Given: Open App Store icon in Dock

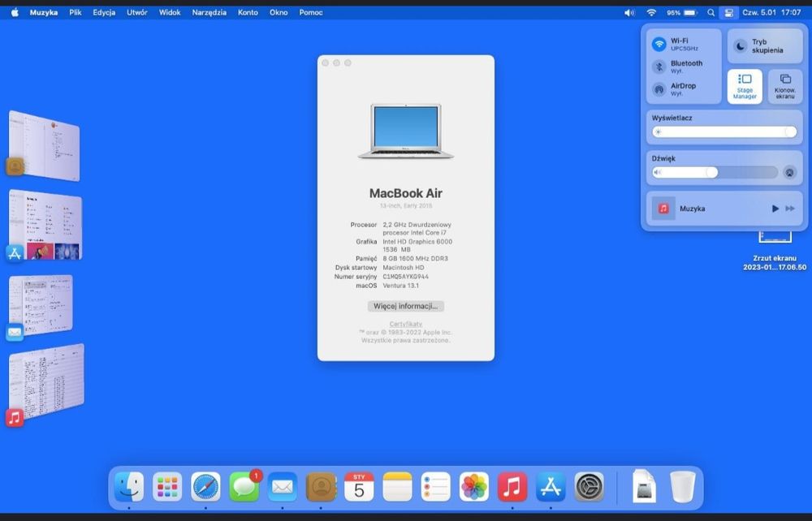Looking at the screenshot, I should coord(551,487).
